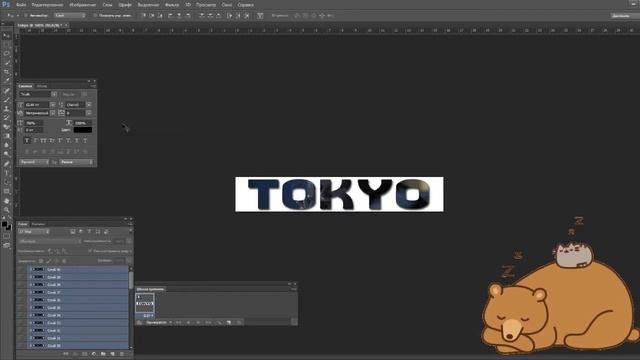This screenshot has height=360, width=640.
Task: Open the Файл menu
Action: (21, 5)
